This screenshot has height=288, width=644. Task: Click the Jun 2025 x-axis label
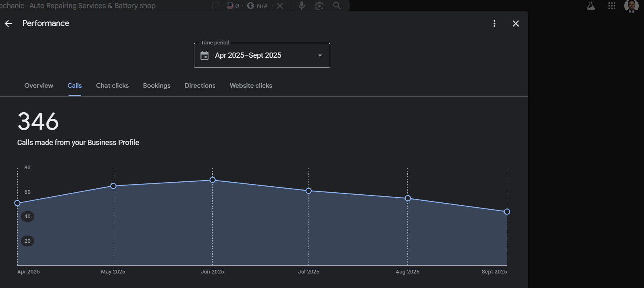213,272
